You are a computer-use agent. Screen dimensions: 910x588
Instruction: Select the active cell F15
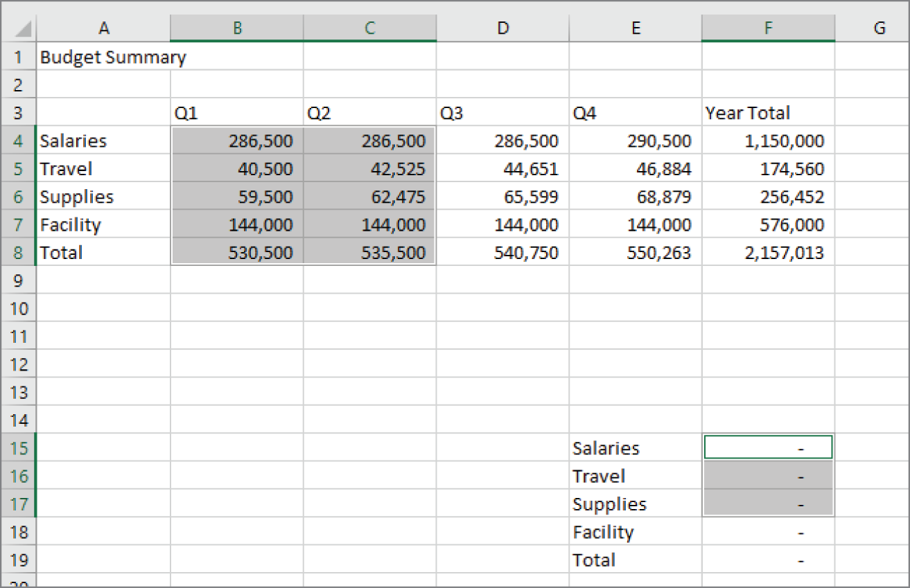pos(768,448)
